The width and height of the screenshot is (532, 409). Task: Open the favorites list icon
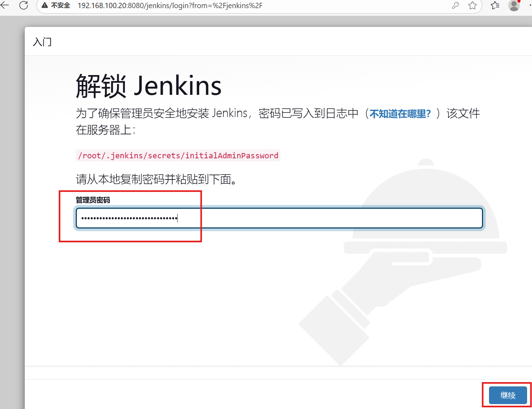pyautogui.click(x=495, y=5)
